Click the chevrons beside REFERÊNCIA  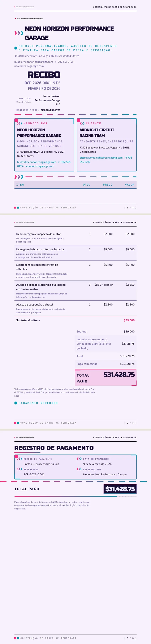(20, 469)
